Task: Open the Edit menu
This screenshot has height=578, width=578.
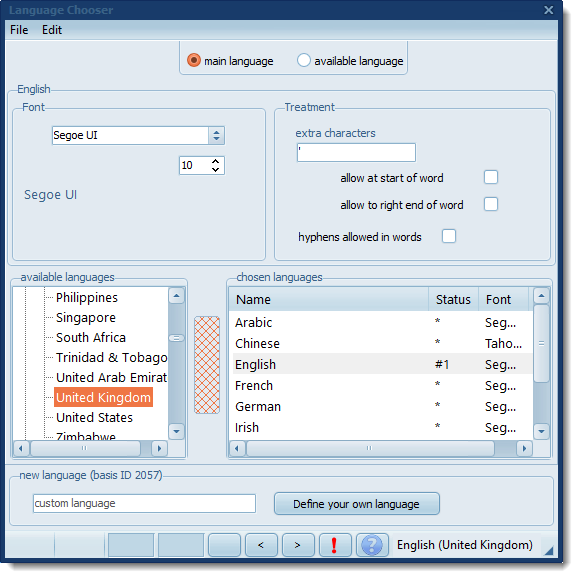Action: [x=52, y=30]
